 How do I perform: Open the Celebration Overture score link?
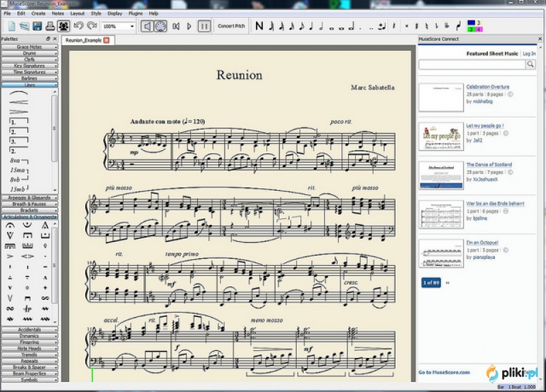click(x=487, y=87)
